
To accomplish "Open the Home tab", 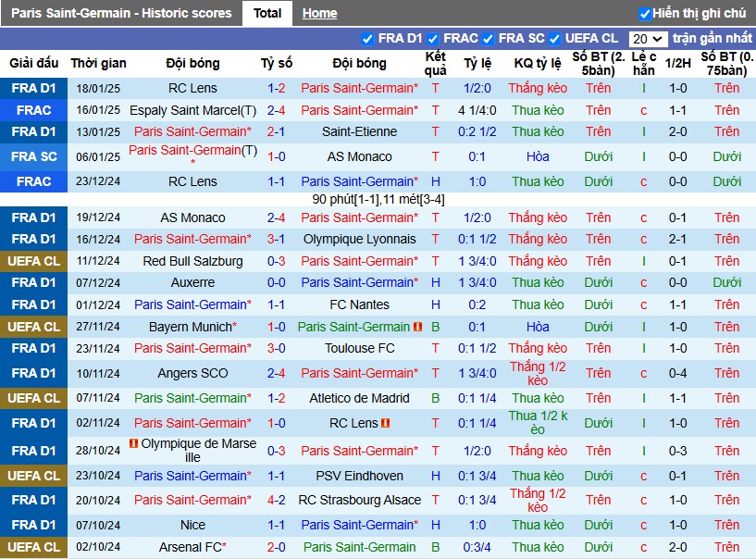I will click(x=319, y=14).
